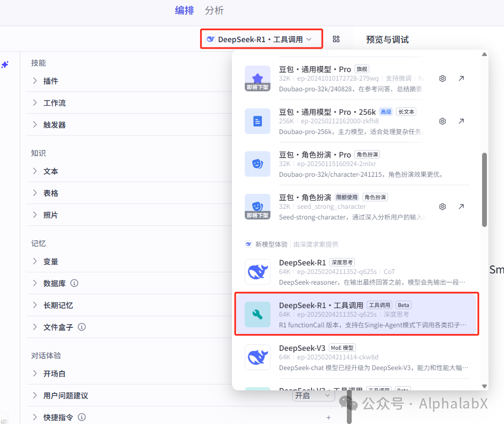Click mask icon of seed_strong_character model
Viewport: 504px width, 424px height.
pyautogui.click(x=258, y=207)
